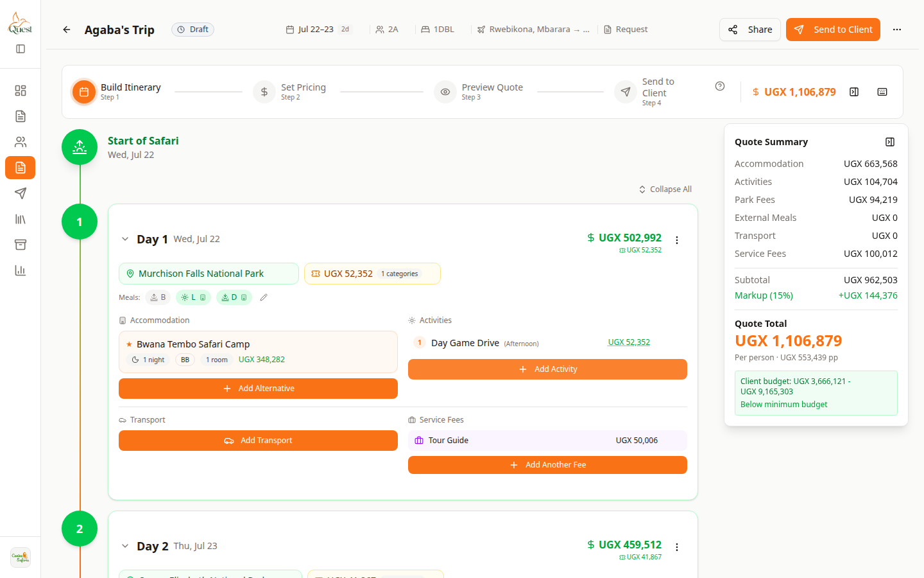Open the highlighted quotes icon in sidebar
The width and height of the screenshot is (924, 578).
tap(21, 168)
